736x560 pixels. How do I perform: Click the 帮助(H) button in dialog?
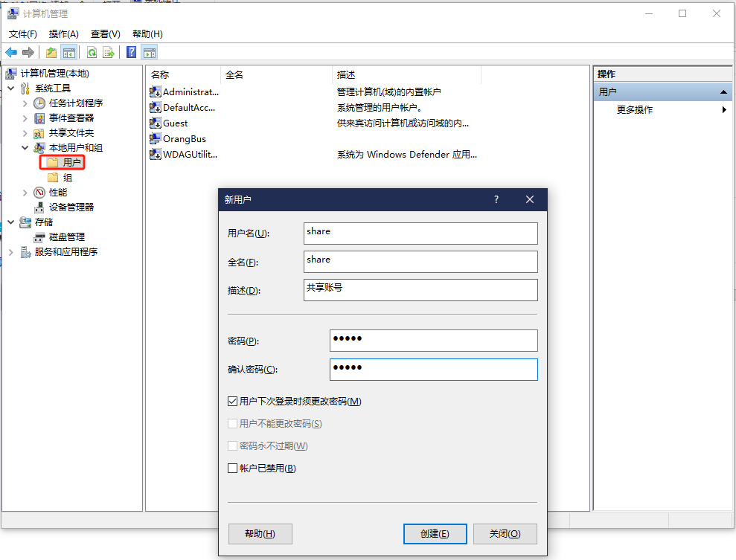(x=260, y=534)
